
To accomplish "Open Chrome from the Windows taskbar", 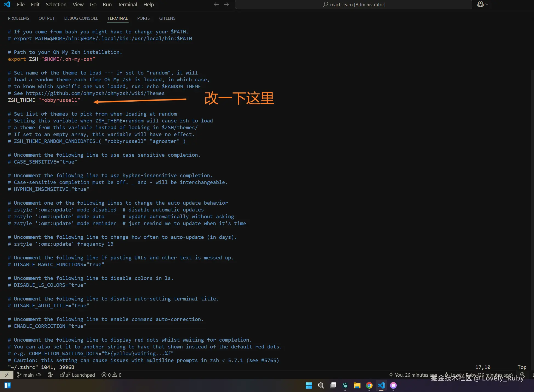I will pos(369,385).
